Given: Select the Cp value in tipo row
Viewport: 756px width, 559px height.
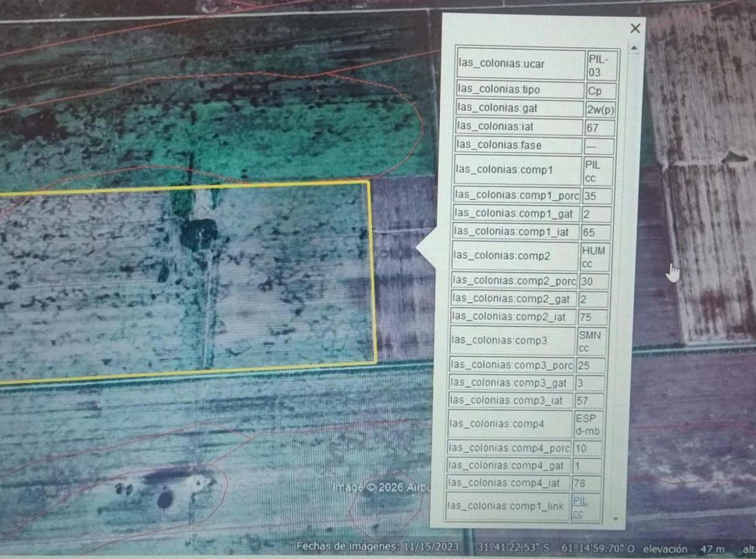Looking at the screenshot, I should [601, 91].
